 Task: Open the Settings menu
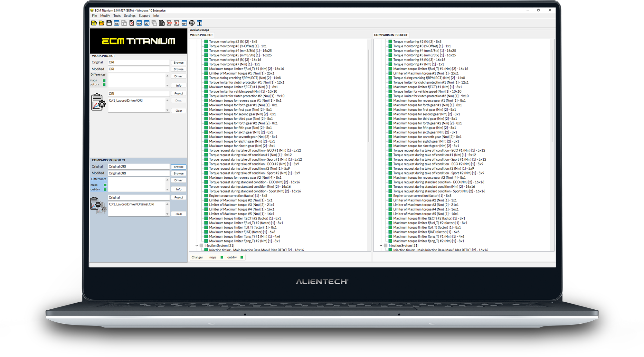[130, 16]
